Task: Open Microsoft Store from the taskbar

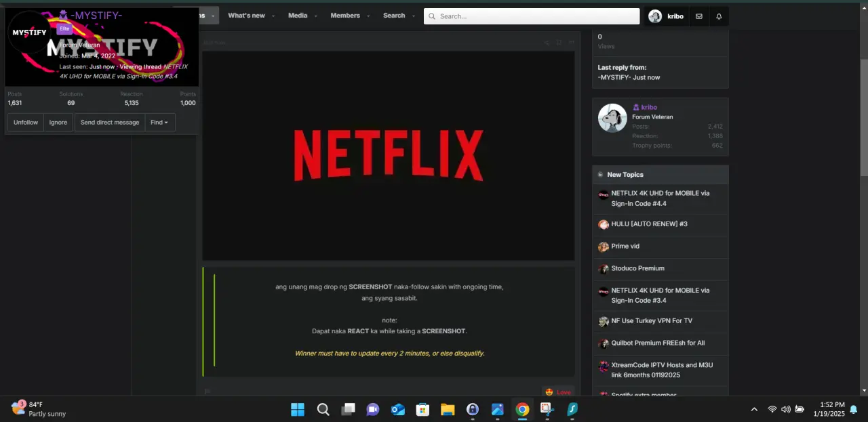Action: [x=422, y=409]
